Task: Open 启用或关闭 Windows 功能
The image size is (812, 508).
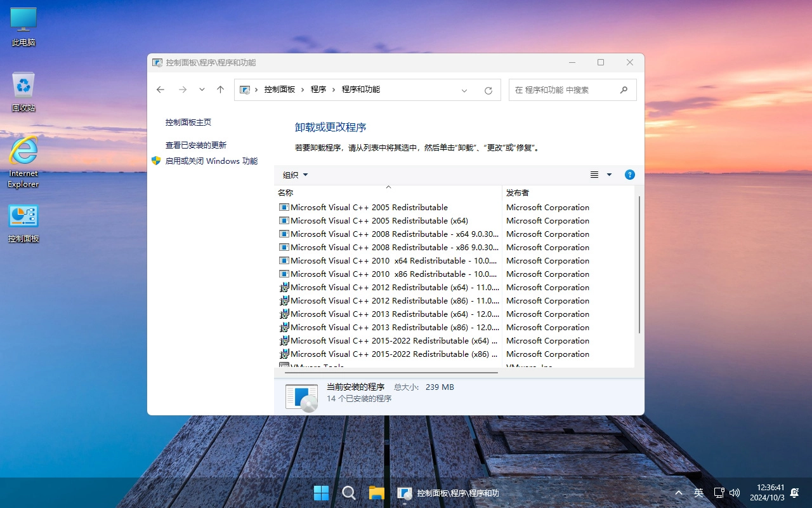Action: click(x=211, y=161)
